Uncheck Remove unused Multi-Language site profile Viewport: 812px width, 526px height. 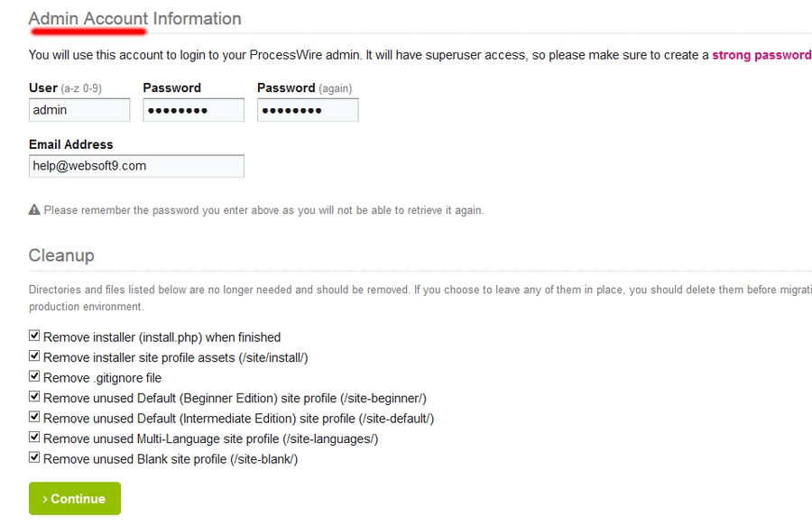(x=35, y=438)
